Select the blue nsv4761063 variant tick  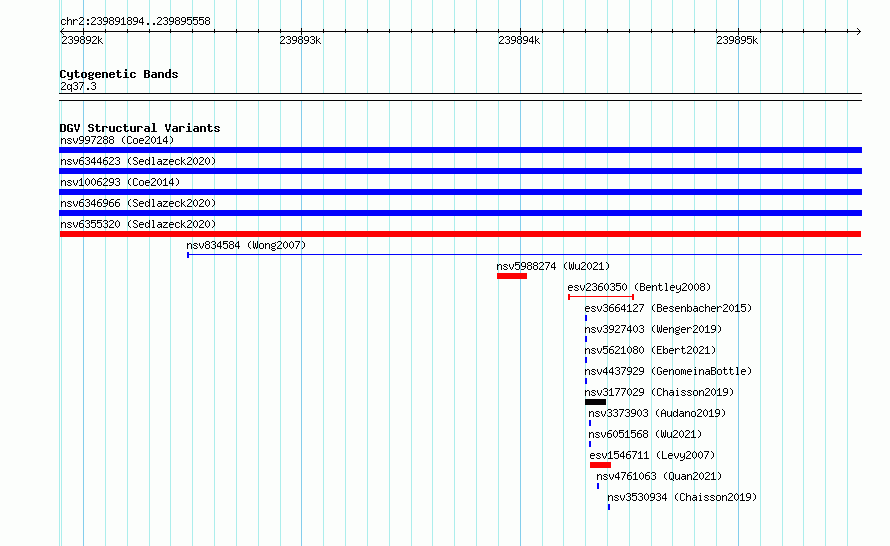(598, 486)
